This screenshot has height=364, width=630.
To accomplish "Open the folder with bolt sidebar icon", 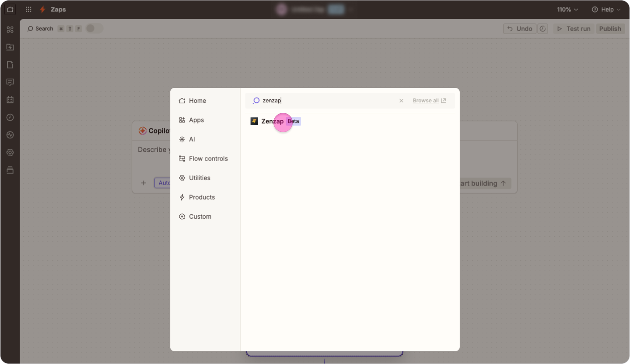I will [x=10, y=47].
